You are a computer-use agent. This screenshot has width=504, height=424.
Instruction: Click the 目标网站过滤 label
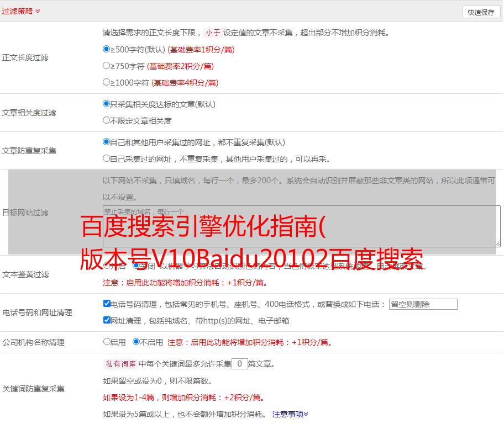click(x=25, y=213)
